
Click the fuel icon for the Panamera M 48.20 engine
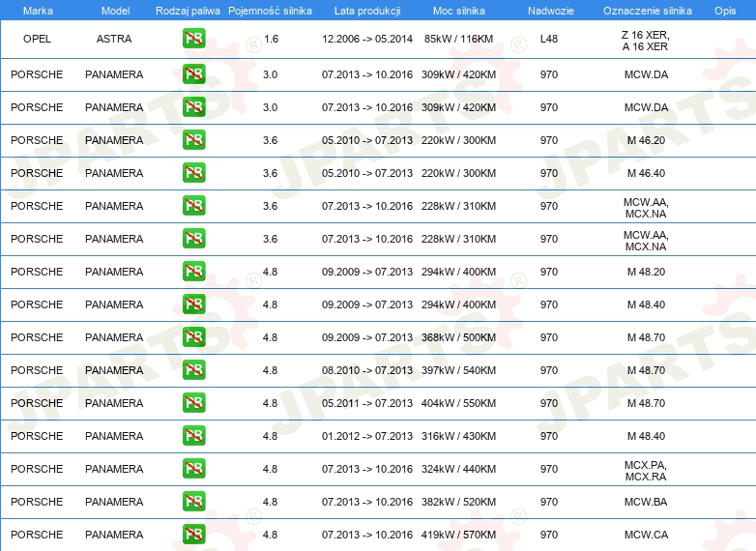coord(193,272)
